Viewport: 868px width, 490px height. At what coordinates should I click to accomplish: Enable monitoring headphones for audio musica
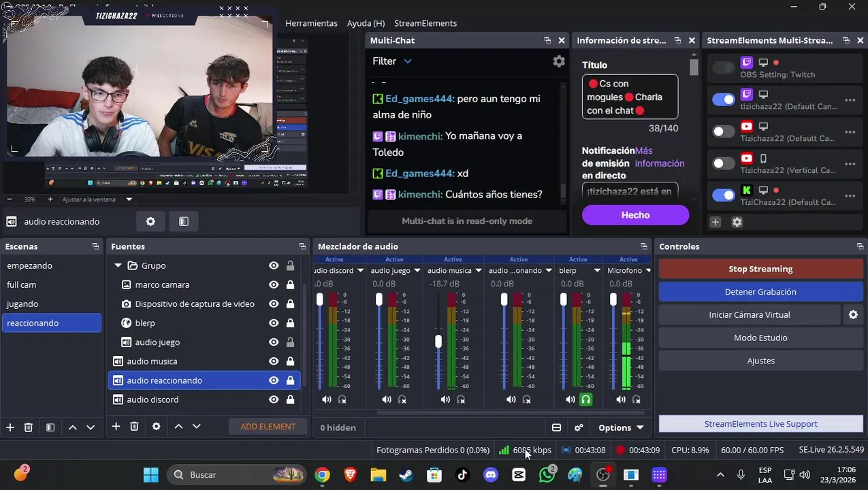click(x=461, y=399)
